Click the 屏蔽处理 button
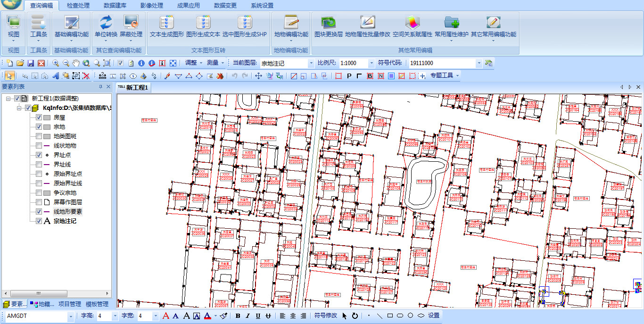Viewport: 644px width, 324px height. [131, 28]
